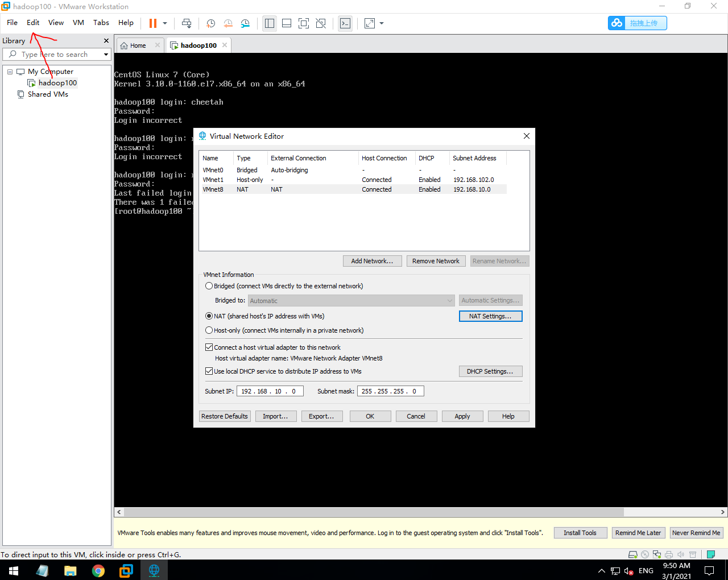This screenshot has width=728, height=580.
Task: Open the File menu
Action: [12, 23]
